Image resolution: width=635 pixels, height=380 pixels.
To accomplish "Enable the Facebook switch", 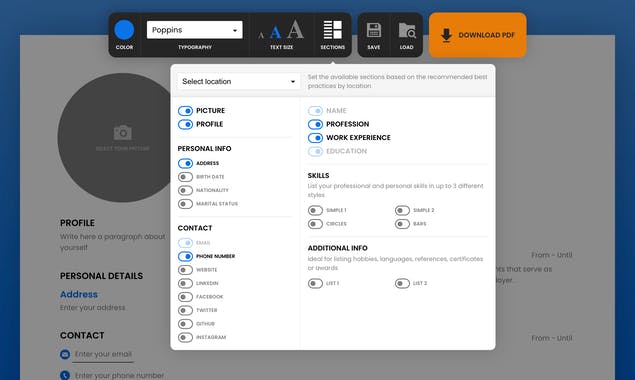I will 185,297.
